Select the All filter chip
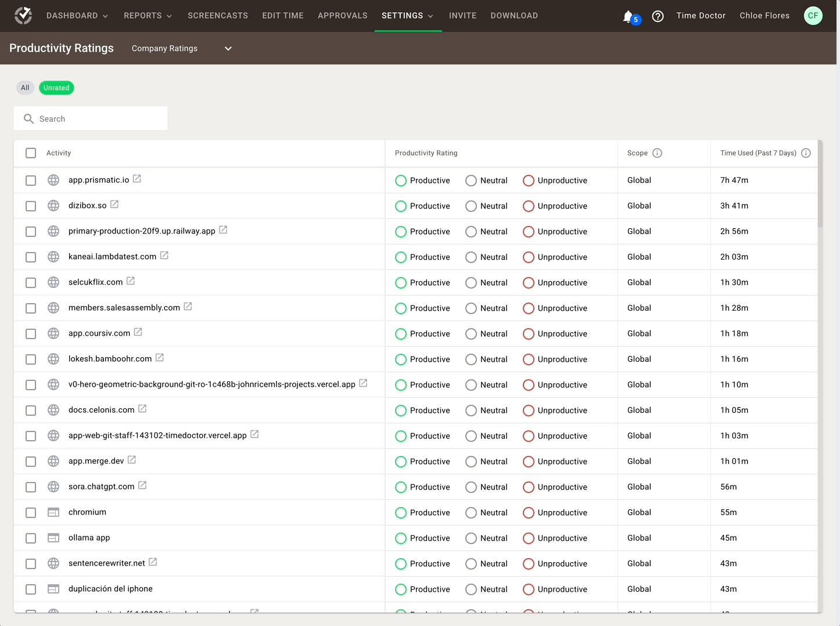The height and width of the screenshot is (626, 840). click(25, 88)
